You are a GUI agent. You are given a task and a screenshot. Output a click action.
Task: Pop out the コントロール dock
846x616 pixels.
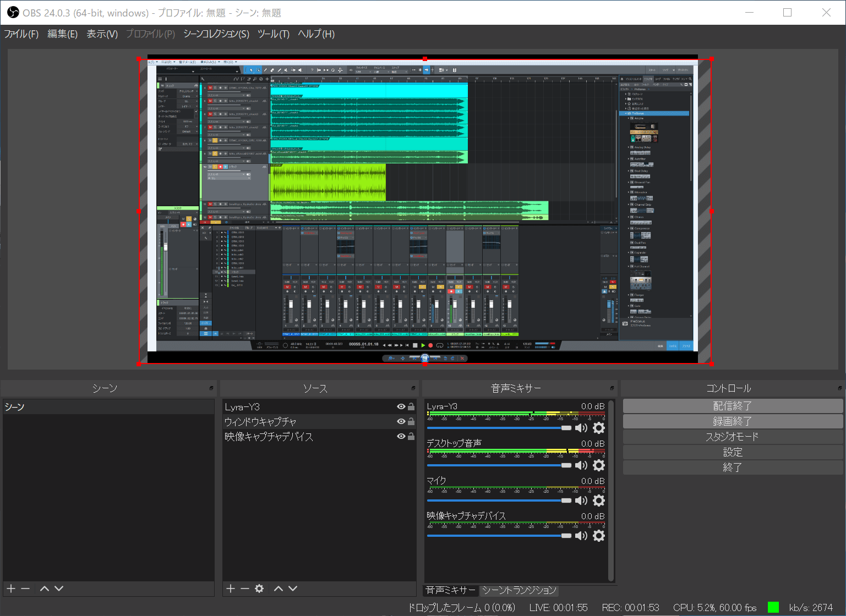840,388
